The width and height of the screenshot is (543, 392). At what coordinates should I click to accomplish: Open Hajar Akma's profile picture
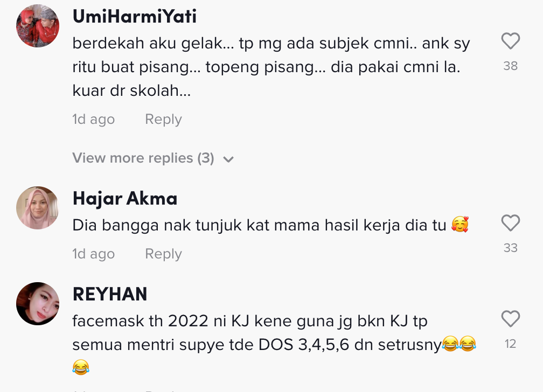38,208
